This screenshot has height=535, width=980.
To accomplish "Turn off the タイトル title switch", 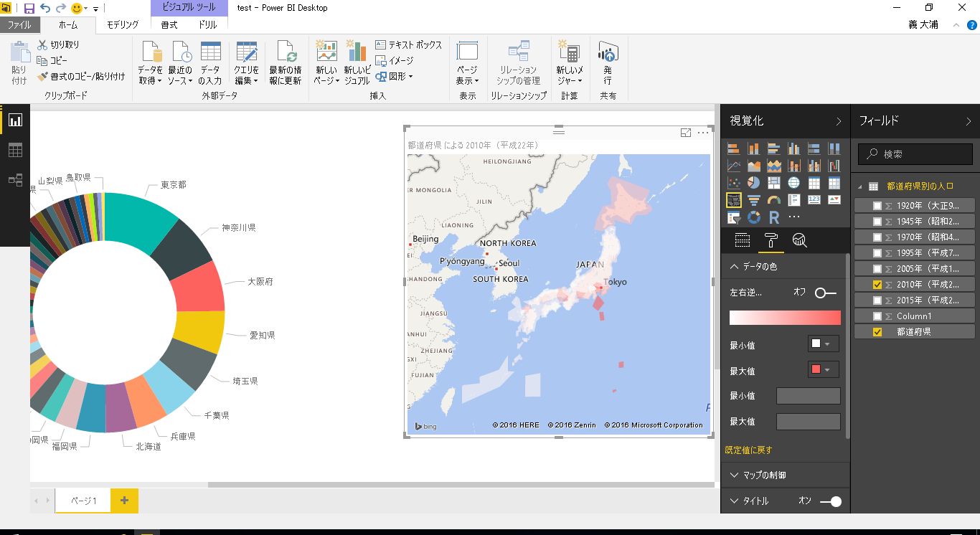I will (831, 501).
